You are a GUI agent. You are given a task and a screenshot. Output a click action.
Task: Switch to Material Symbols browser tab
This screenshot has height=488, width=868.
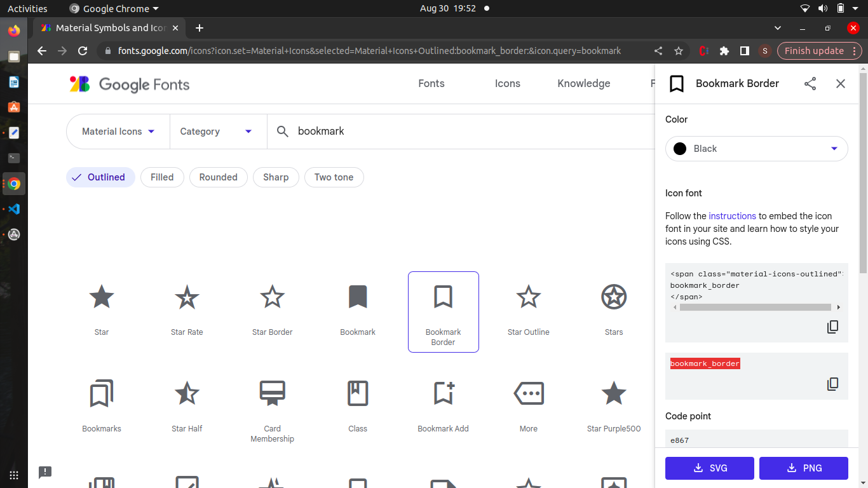click(x=109, y=28)
